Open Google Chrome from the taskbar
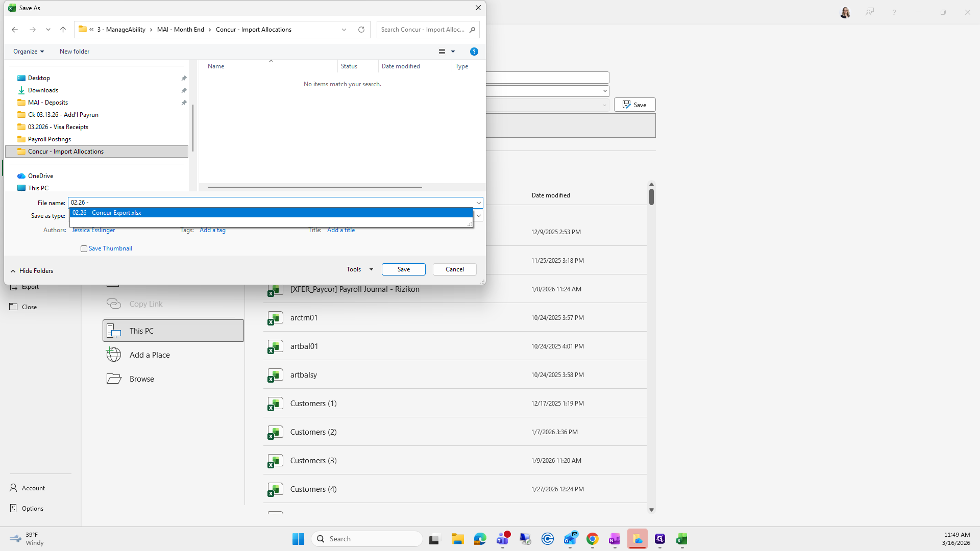This screenshot has width=980, height=551. click(x=592, y=539)
